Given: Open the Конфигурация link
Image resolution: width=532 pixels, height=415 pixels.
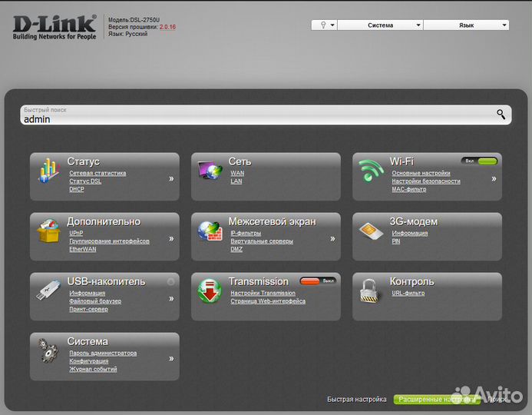Looking at the screenshot, I should click(x=89, y=361).
